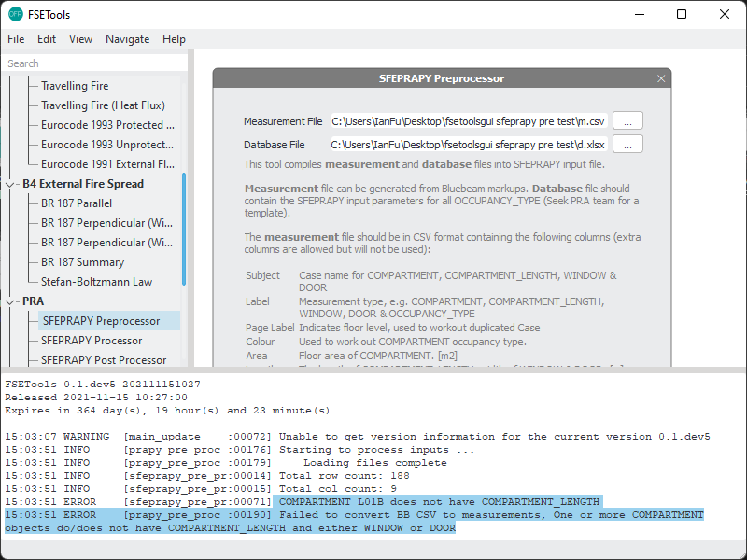Maximize the FSETools window
This screenshot has height=560, width=747.
point(682,14)
